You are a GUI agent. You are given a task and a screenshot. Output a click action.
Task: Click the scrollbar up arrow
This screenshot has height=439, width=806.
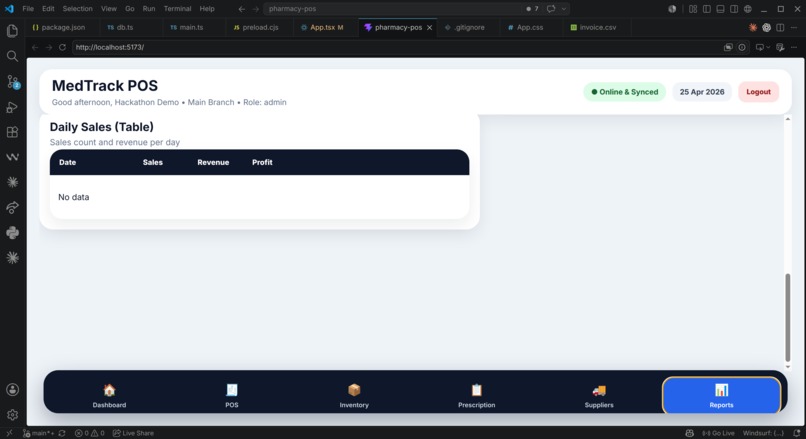click(x=787, y=119)
